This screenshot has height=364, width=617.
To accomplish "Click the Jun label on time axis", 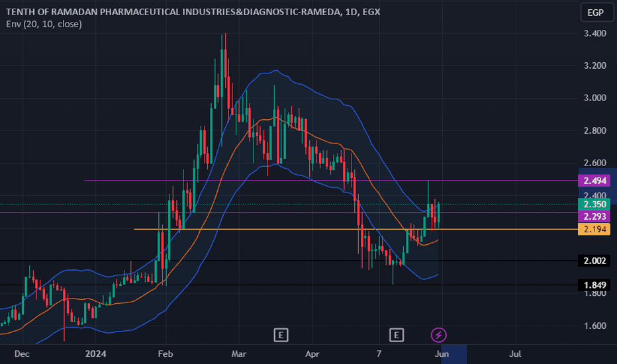I will click(x=442, y=354).
